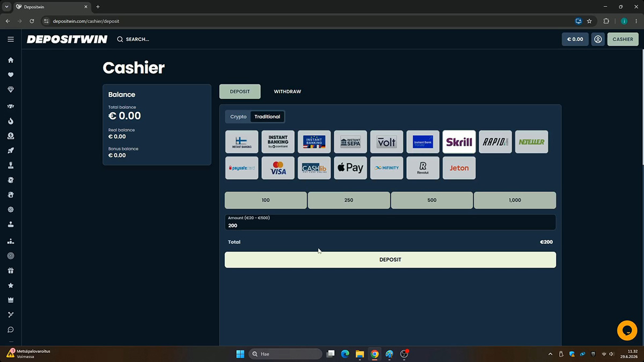Click the CASHIER button in header
Screen dimensions: 644x362
pyautogui.click(x=623, y=39)
